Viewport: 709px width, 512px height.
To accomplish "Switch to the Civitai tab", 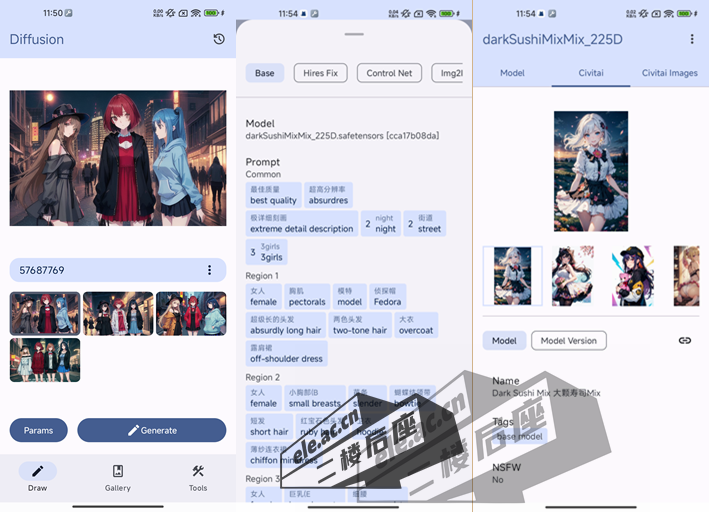I will pos(591,73).
